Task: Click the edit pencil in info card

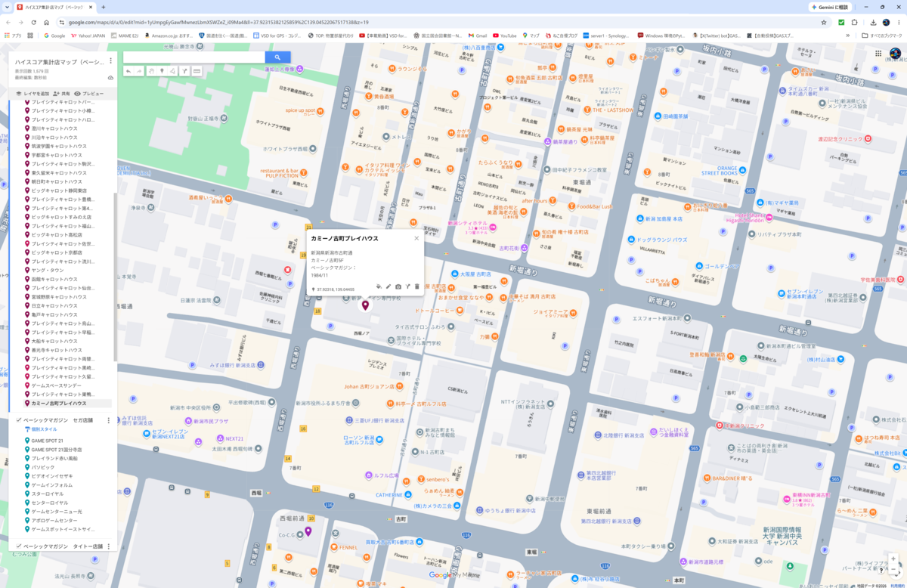Action: 388,286
